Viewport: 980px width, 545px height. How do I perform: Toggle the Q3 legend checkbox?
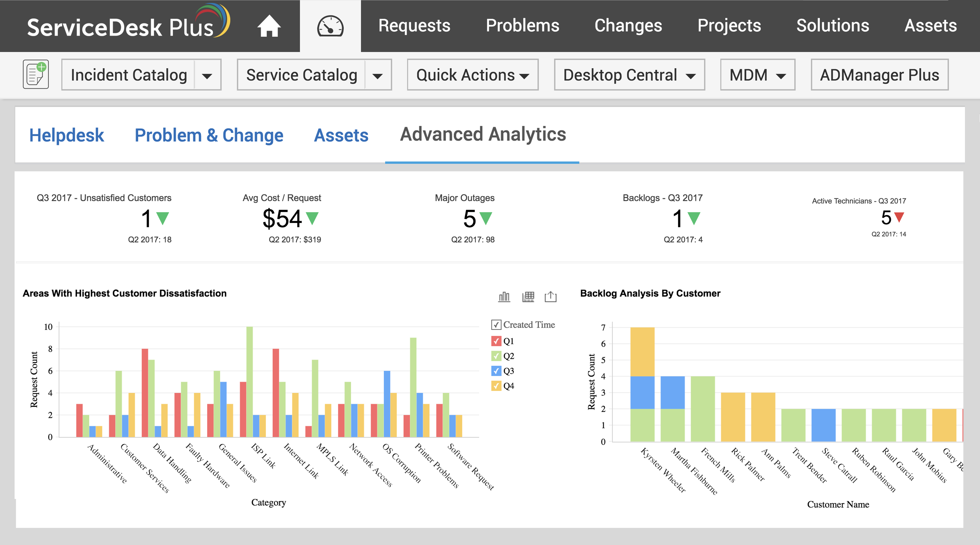[496, 371]
